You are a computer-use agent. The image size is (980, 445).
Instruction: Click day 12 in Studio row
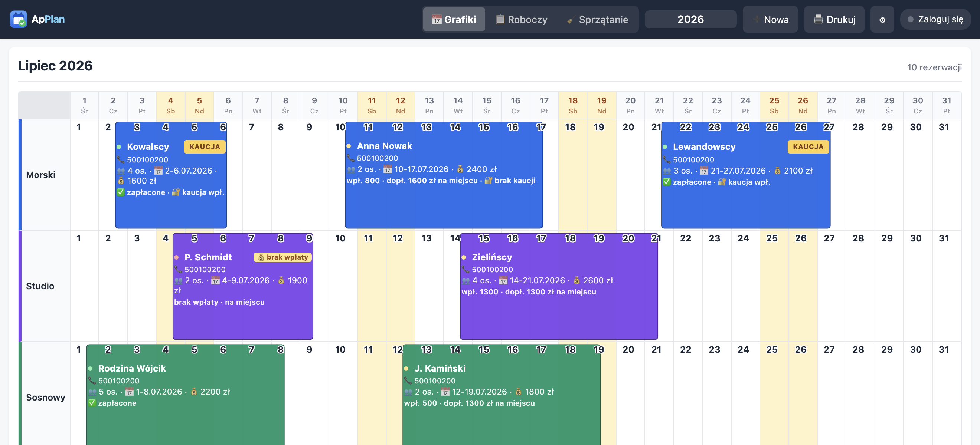click(400, 286)
